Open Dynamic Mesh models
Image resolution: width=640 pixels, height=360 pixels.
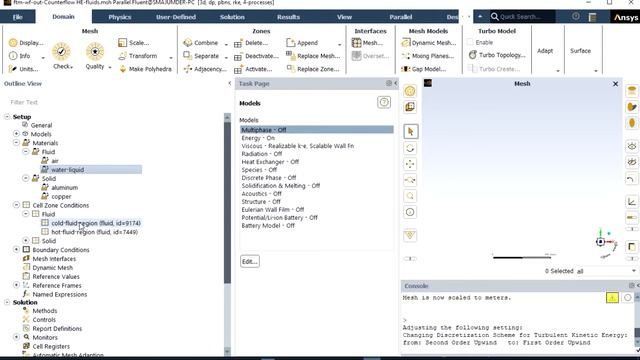pos(429,42)
